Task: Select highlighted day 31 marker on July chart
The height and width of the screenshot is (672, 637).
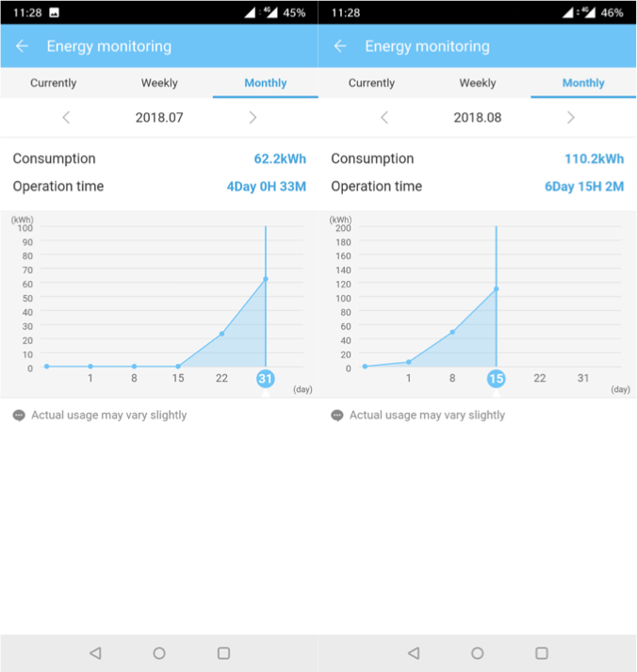Action: click(x=266, y=378)
